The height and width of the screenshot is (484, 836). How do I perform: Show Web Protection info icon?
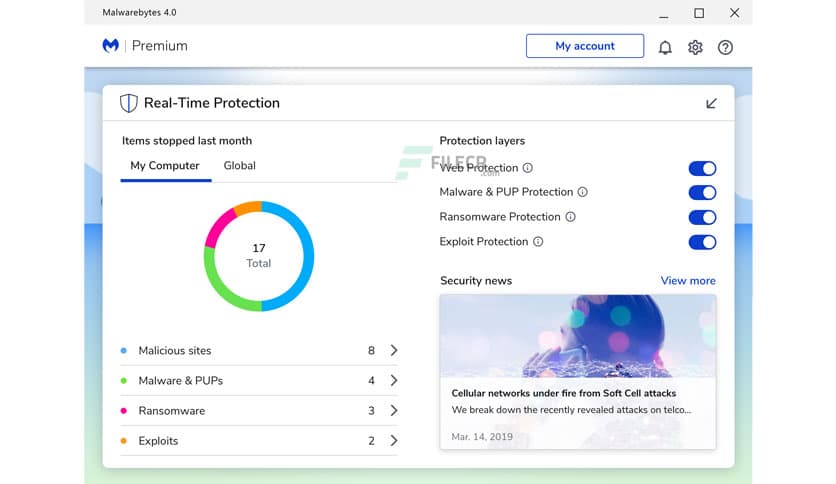pos(527,168)
